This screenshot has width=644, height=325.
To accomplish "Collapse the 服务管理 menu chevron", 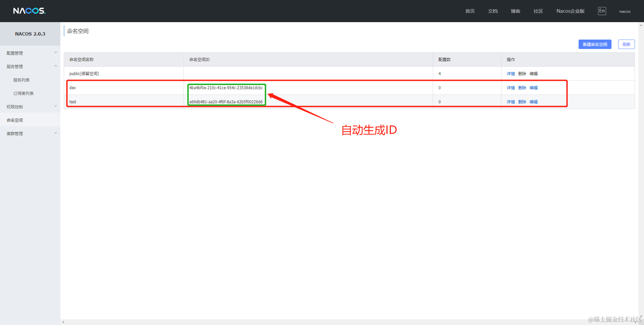I will pos(56,66).
